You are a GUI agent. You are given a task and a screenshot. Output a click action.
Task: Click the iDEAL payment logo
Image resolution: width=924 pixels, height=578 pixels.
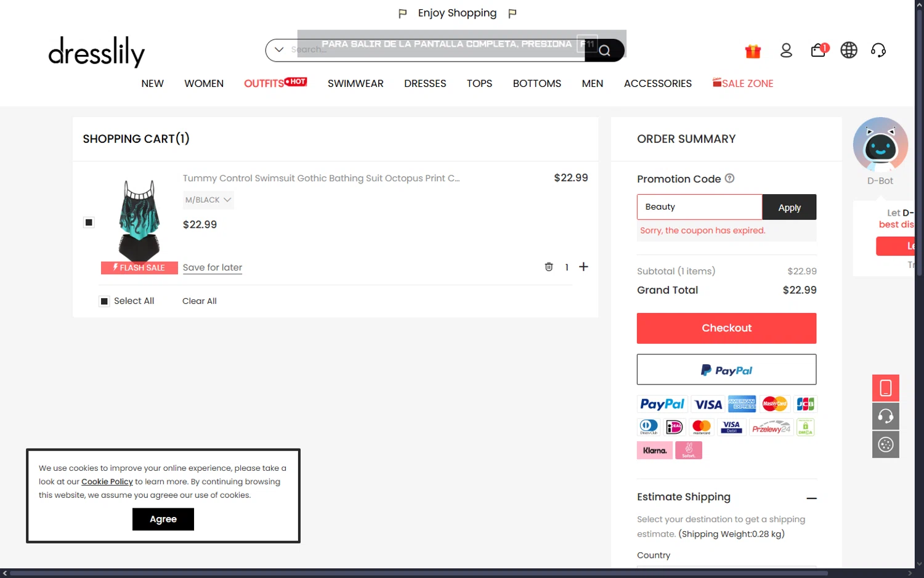coord(675,427)
